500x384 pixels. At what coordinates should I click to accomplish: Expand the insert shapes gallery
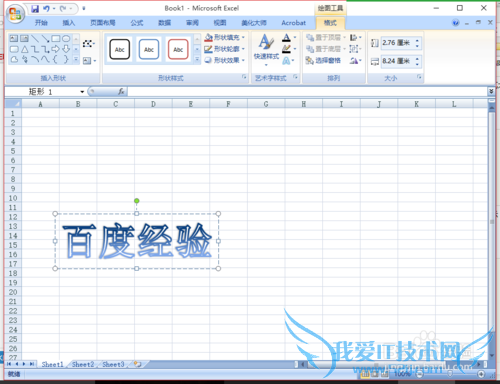pyautogui.click(x=76, y=60)
